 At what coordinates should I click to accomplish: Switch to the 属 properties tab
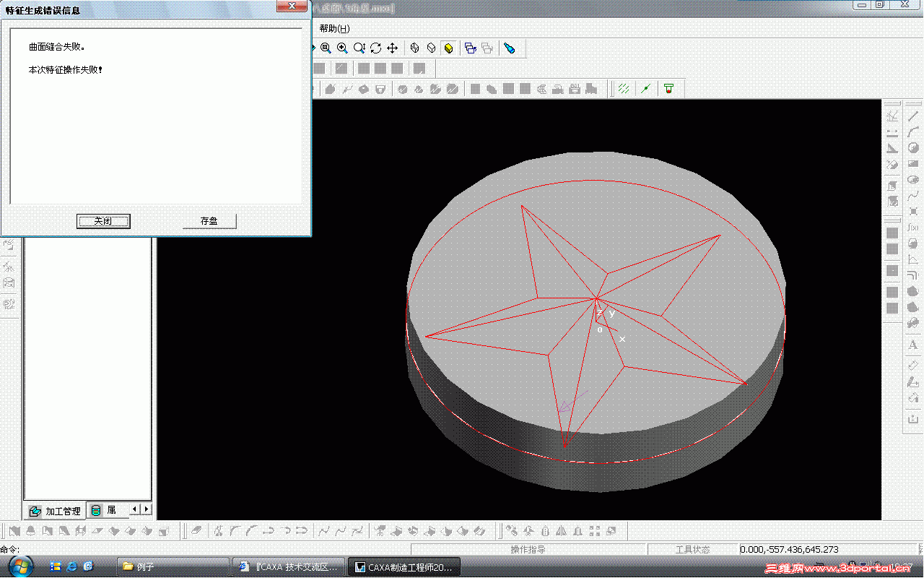(105, 510)
